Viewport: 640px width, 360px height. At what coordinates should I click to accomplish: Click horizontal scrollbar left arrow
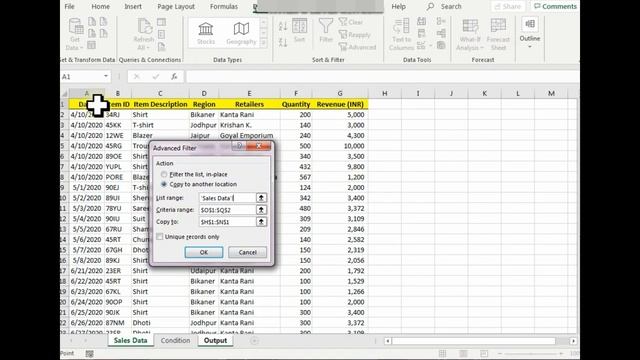pyautogui.click(x=388, y=341)
